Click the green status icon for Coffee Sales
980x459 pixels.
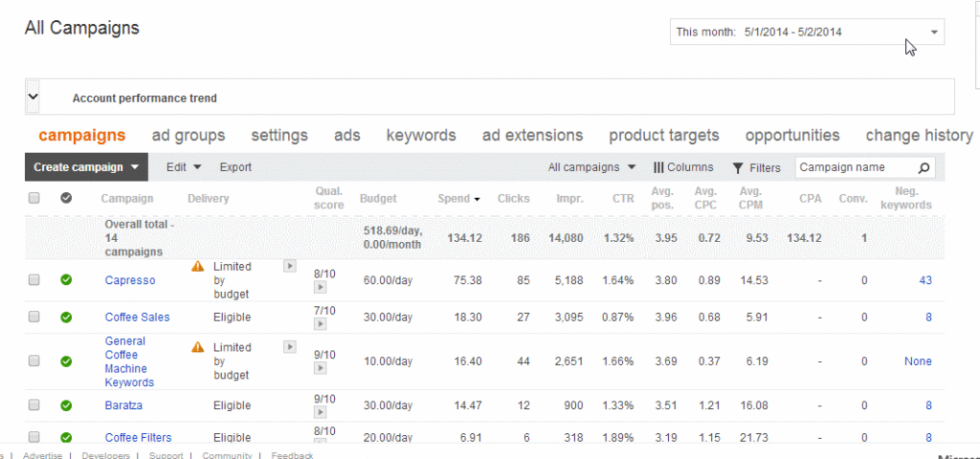(66, 317)
